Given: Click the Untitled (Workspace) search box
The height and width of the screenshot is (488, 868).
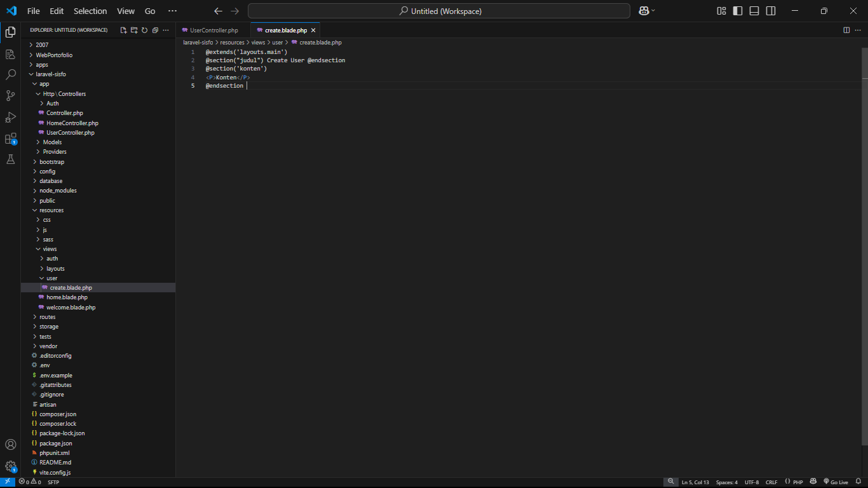Looking at the screenshot, I should [x=439, y=11].
